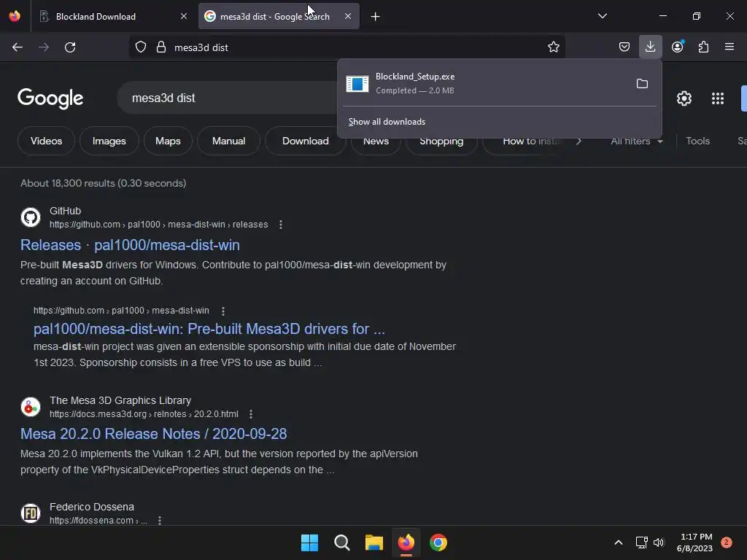Viewport: 747px width, 560px height.
Task: View site security lock information
Action: coord(161,47)
